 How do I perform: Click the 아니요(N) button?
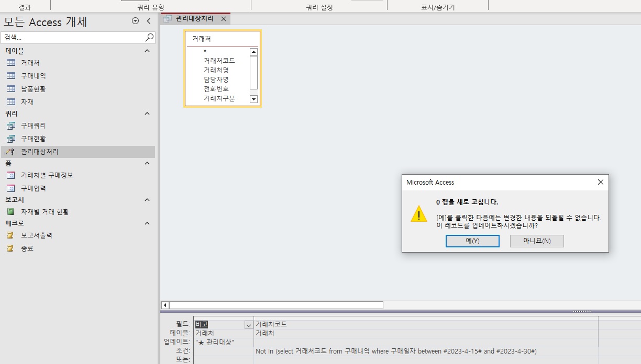(x=537, y=241)
